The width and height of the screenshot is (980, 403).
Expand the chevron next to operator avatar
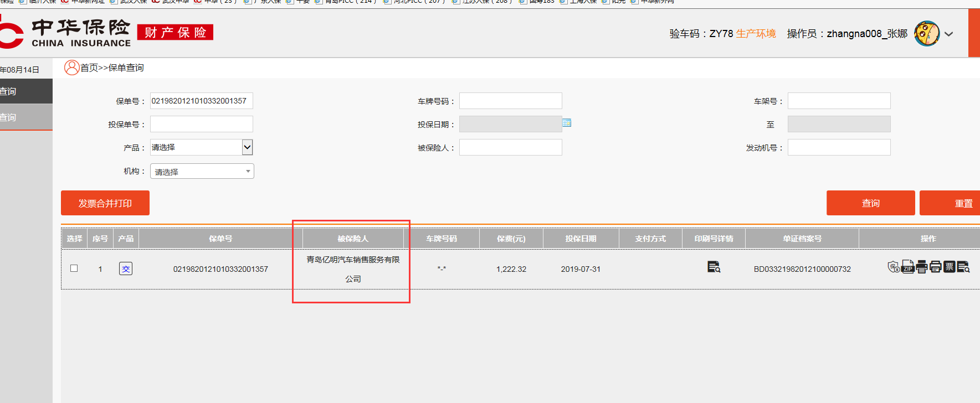coord(949,34)
